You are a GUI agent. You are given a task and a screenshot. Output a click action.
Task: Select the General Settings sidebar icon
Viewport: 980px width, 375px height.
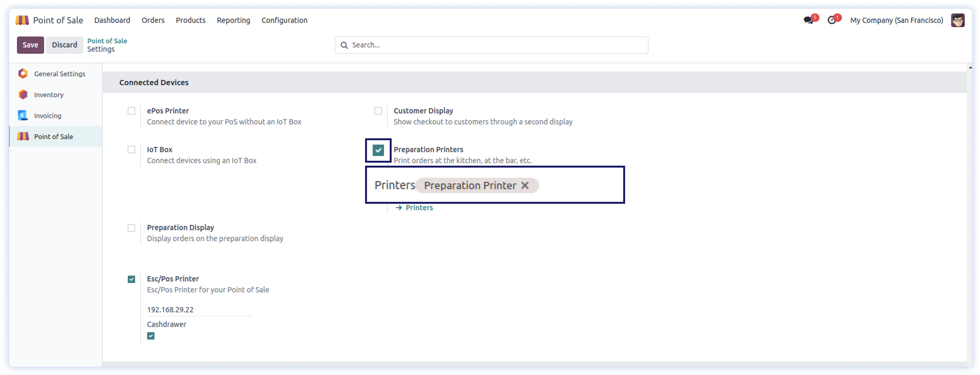(x=23, y=73)
